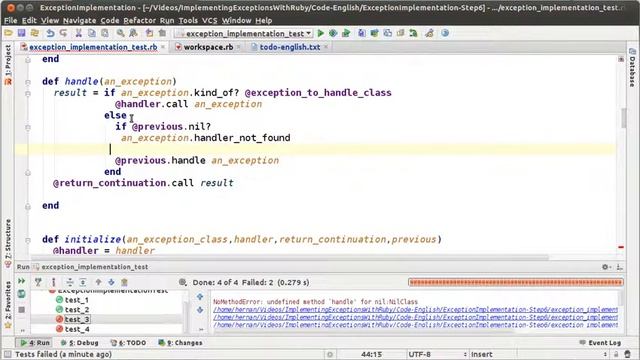Toggle the test sort order icon
Viewport: 640px width, 360px height.
click(x=53, y=282)
